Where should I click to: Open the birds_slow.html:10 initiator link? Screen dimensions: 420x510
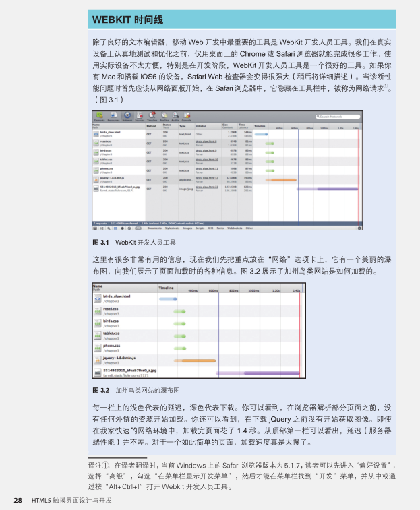(207, 160)
